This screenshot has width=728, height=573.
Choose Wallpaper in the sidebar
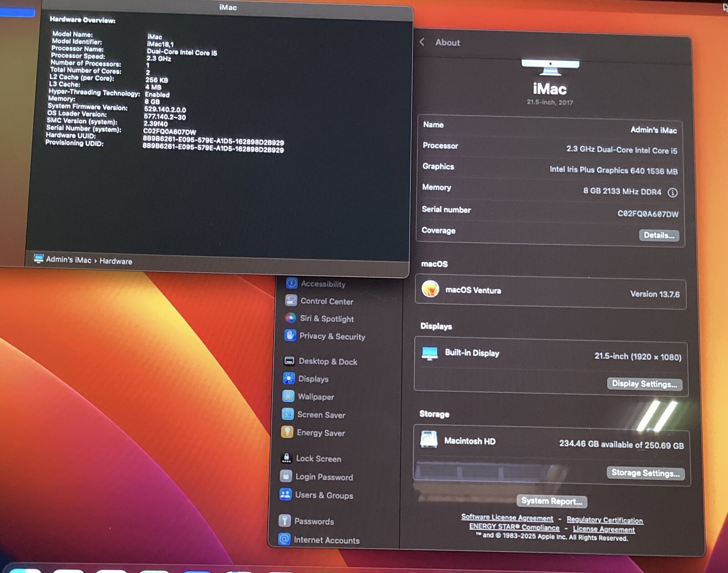(x=316, y=397)
